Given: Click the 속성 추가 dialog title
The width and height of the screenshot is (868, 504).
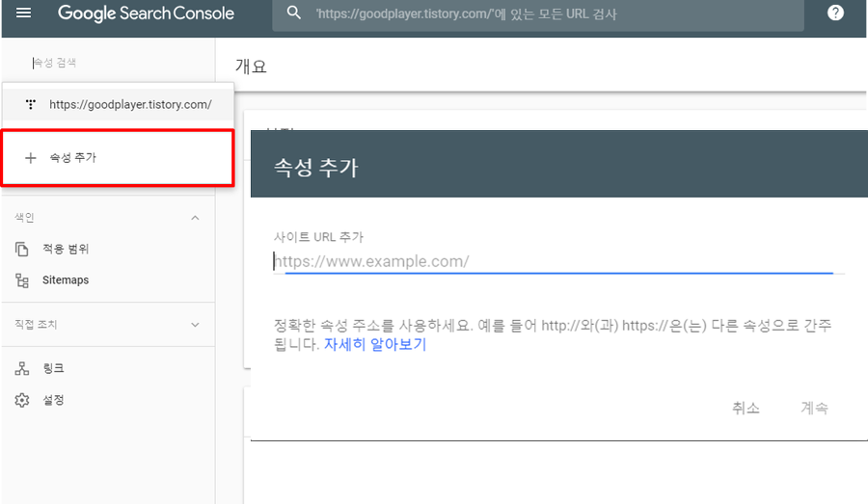Looking at the screenshot, I should pyautogui.click(x=316, y=167).
